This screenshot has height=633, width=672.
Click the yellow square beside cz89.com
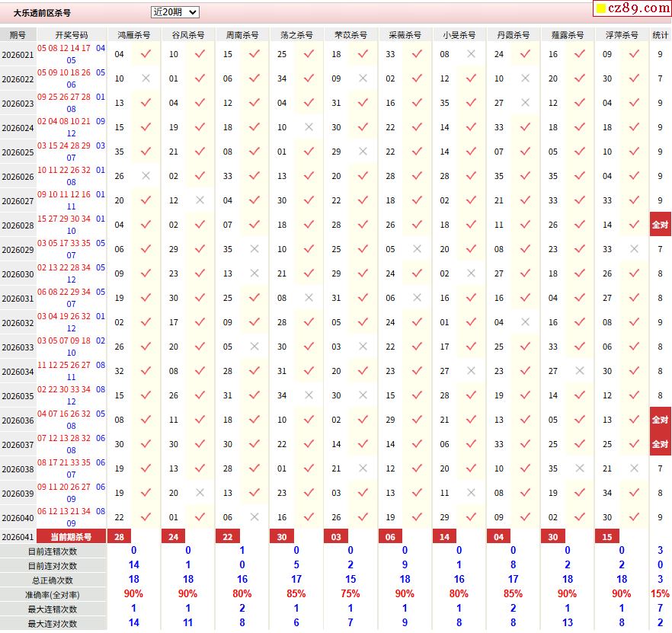(x=600, y=9)
